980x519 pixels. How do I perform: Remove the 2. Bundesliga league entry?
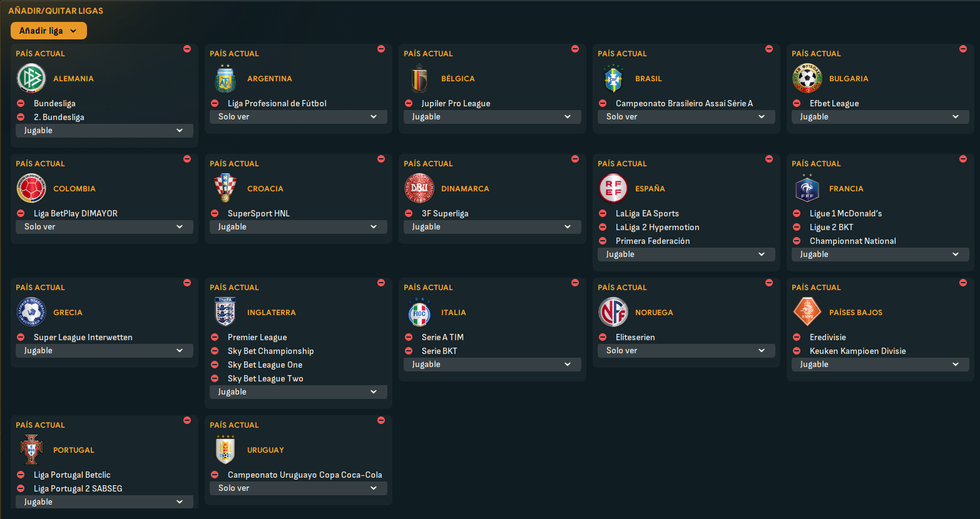(21, 117)
